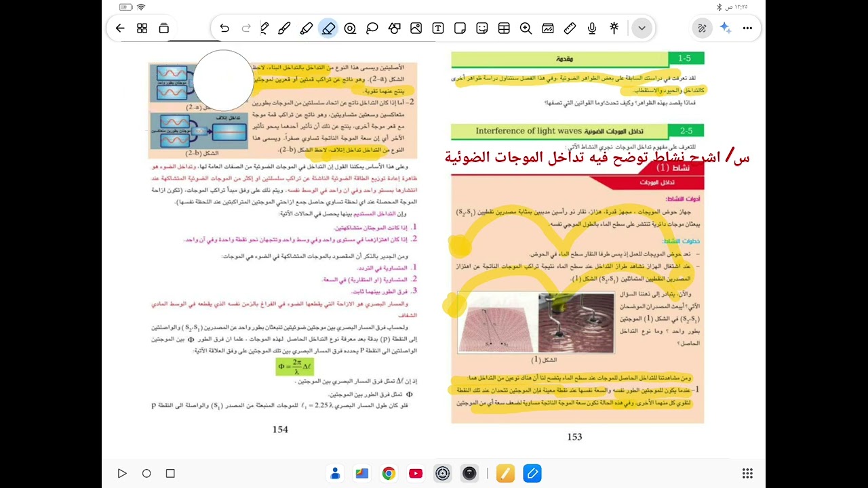Open the Files app in taskbar
Viewport: 868px width, 488px height.
coord(361,474)
